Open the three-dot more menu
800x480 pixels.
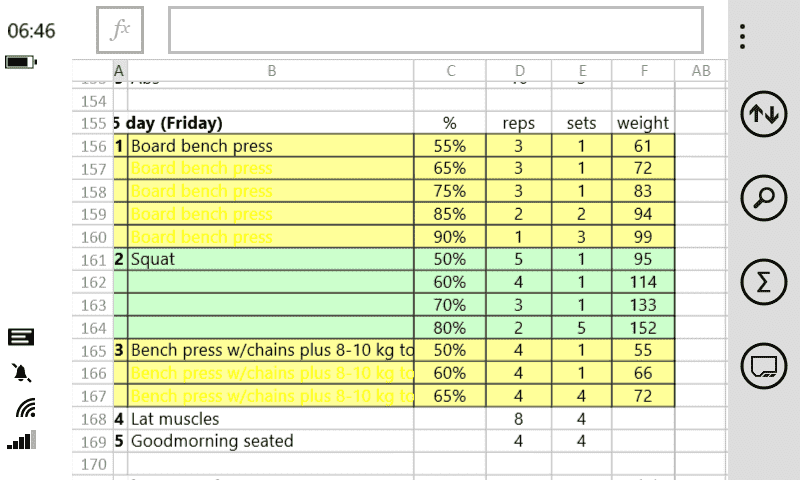click(x=742, y=37)
